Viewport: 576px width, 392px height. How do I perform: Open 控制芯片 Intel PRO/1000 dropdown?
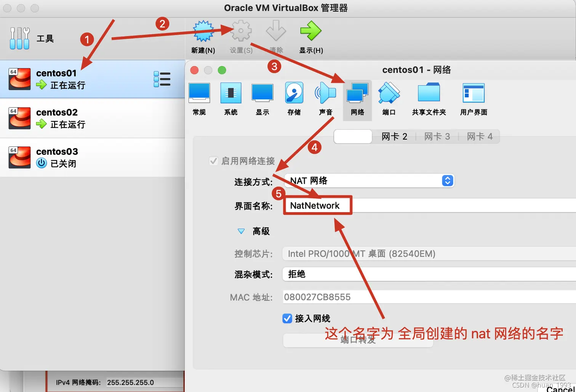click(x=429, y=254)
